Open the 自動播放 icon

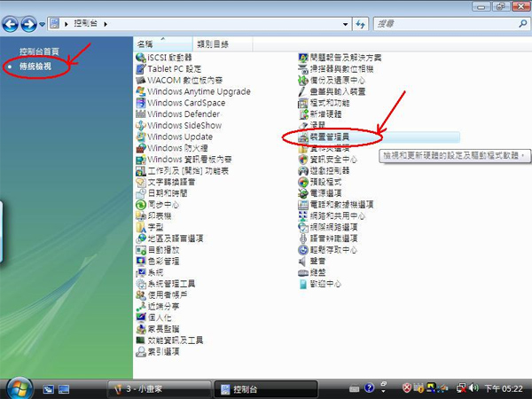click(141, 250)
